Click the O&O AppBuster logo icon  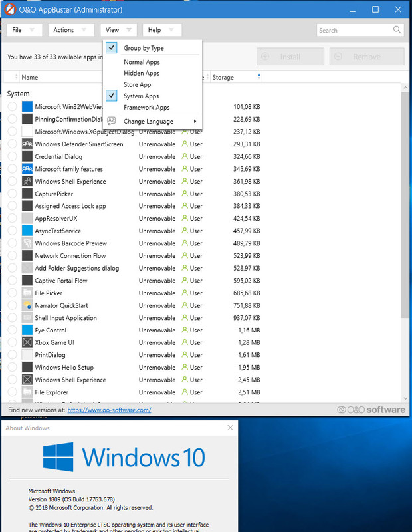[9, 9]
